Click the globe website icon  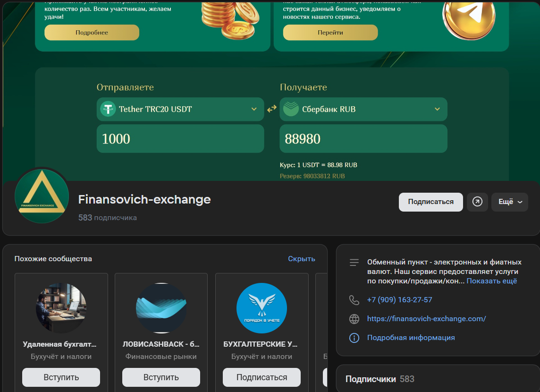coord(354,319)
